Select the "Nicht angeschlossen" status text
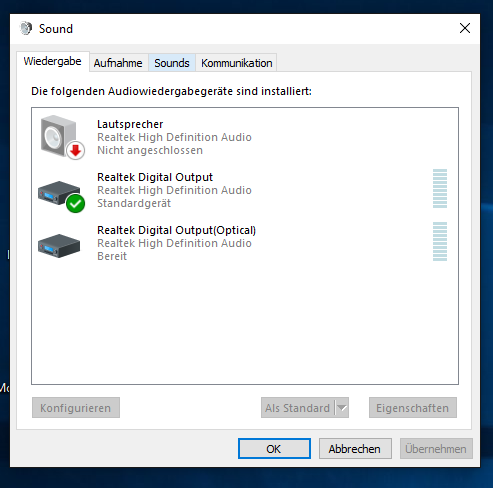Screen dimensions: 493x488 tap(150, 150)
